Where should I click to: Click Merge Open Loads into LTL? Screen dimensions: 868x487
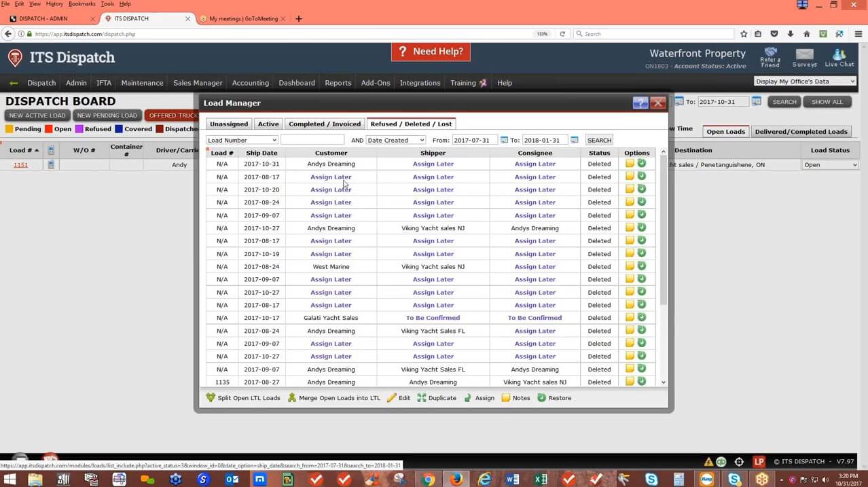click(x=292, y=398)
